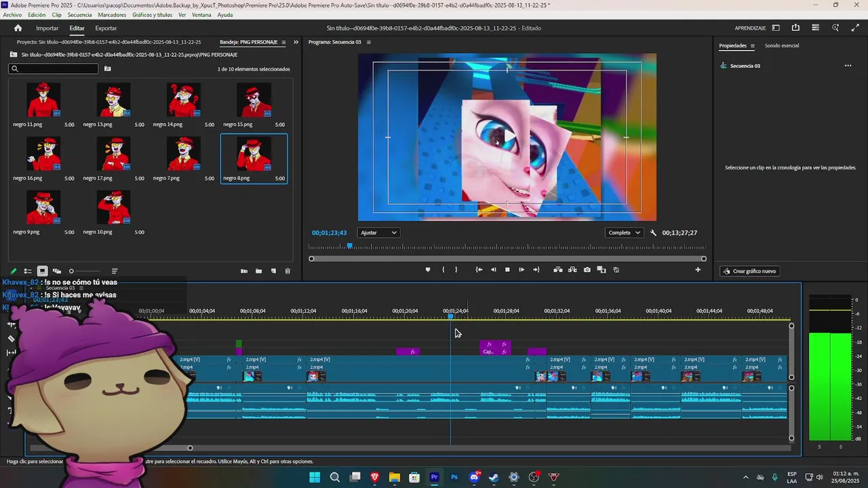Open the Completa playback resolution dropdown

click(624, 232)
